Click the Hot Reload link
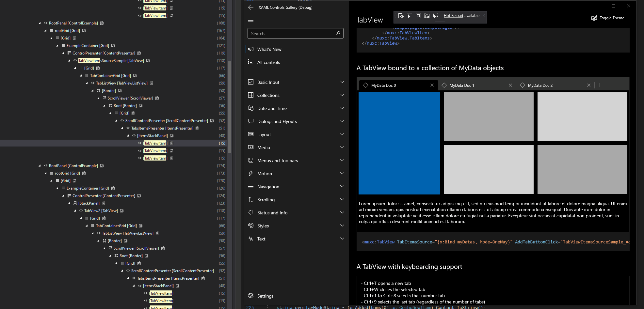 (x=453, y=15)
